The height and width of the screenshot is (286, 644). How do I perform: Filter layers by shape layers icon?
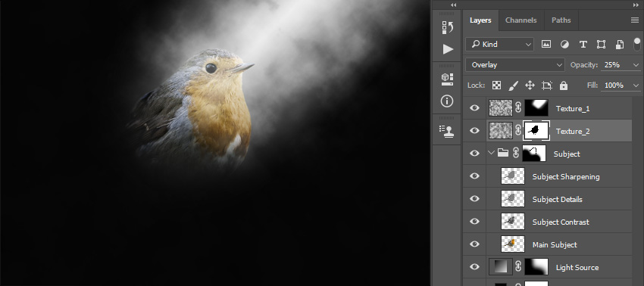(x=601, y=45)
